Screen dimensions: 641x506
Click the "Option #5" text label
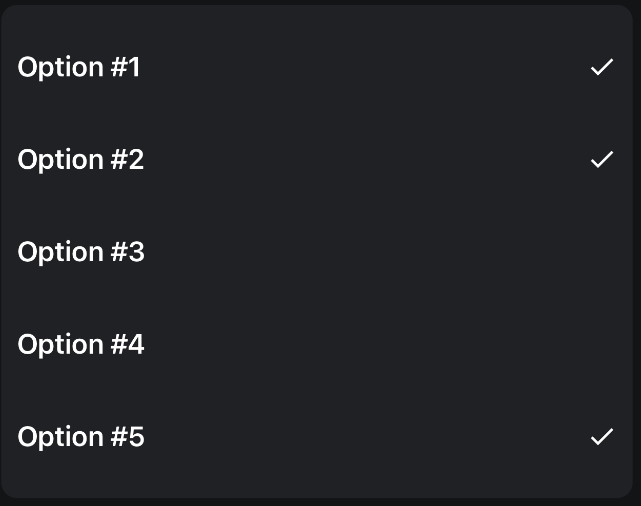[x=81, y=437]
